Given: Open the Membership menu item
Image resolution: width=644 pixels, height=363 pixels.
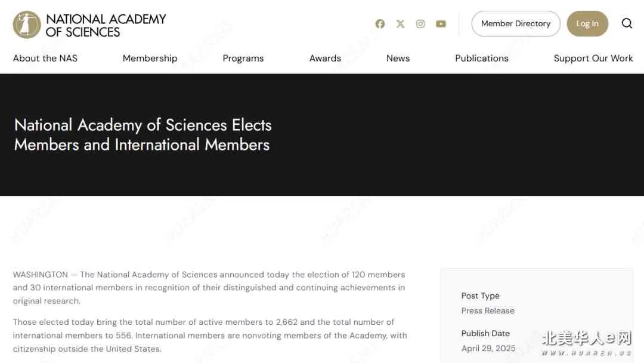Looking at the screenshot, I should pyautogui.click(x=150, y=59).
